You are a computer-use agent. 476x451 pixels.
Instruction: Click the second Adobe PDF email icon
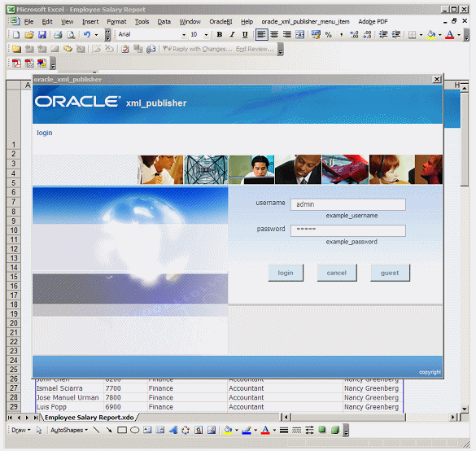[29, 63]
